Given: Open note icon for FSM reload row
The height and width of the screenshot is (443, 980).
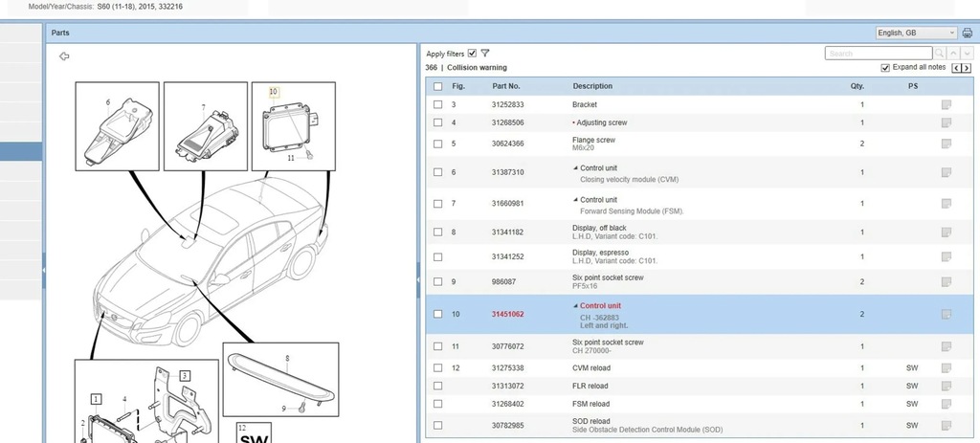Looking at the screenshot, I should 947,404.
